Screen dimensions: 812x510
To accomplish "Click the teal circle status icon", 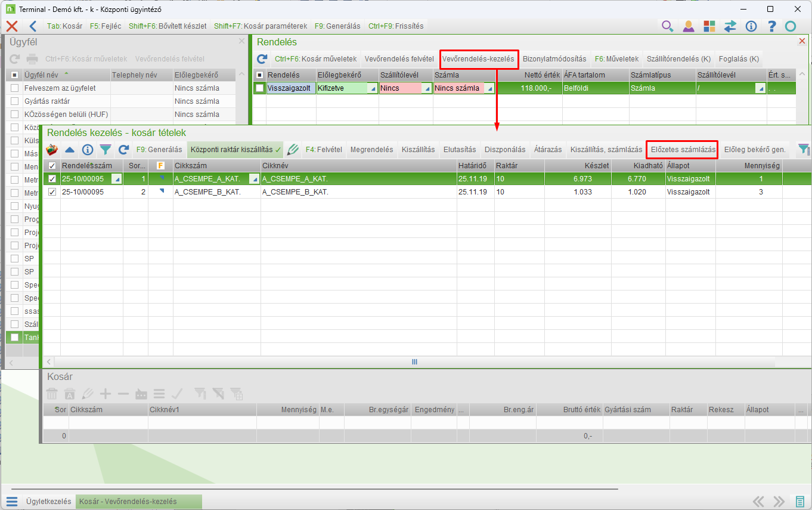I will tap(791, 26).
